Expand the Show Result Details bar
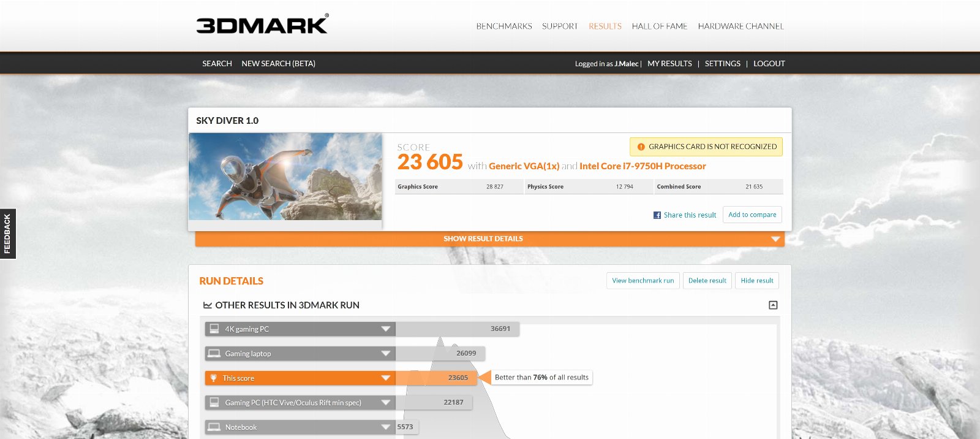The image size is (980, 439). pos(489,239)
